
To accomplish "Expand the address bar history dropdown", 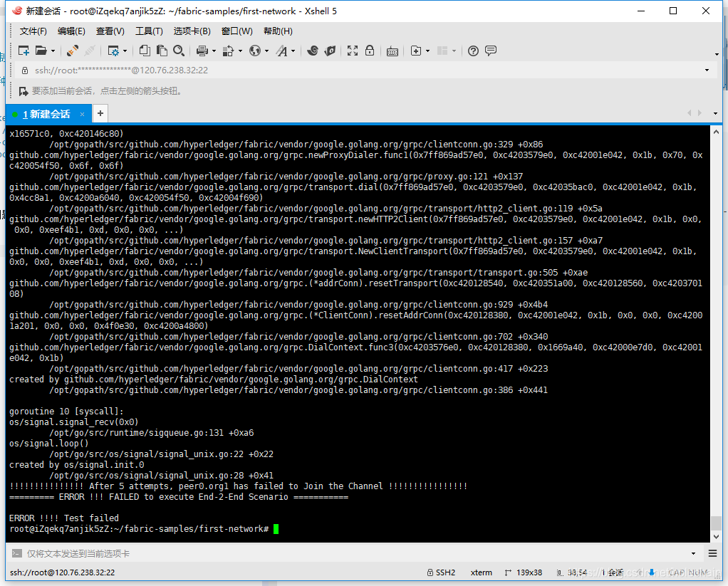I will coord(707,70).
